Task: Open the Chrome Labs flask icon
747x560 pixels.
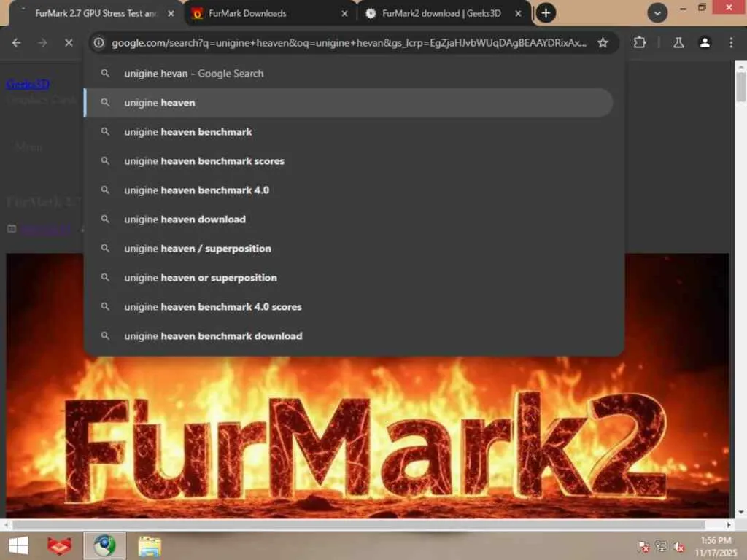Action: [678, 43]
